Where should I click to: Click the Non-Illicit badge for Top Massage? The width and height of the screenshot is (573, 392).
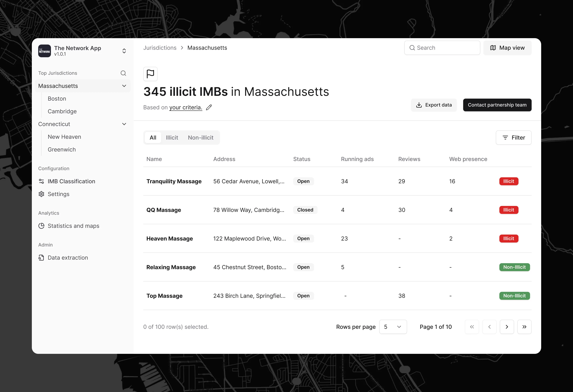pos(514,296)
